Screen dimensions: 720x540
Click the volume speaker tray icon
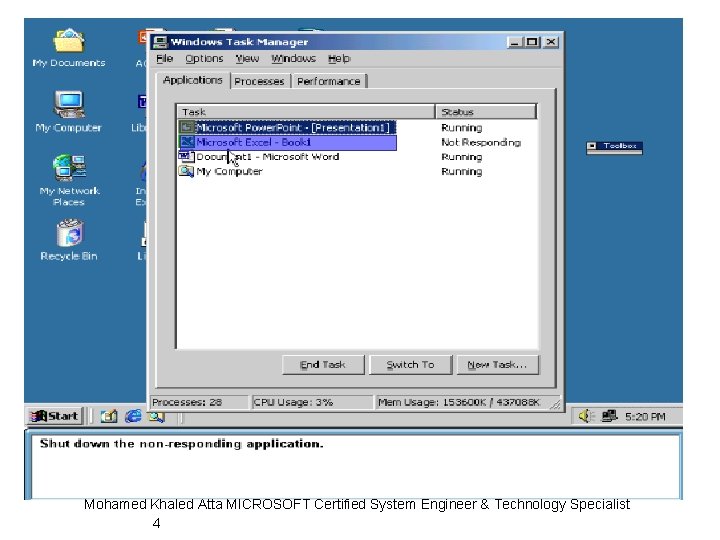tap(586, 416)
